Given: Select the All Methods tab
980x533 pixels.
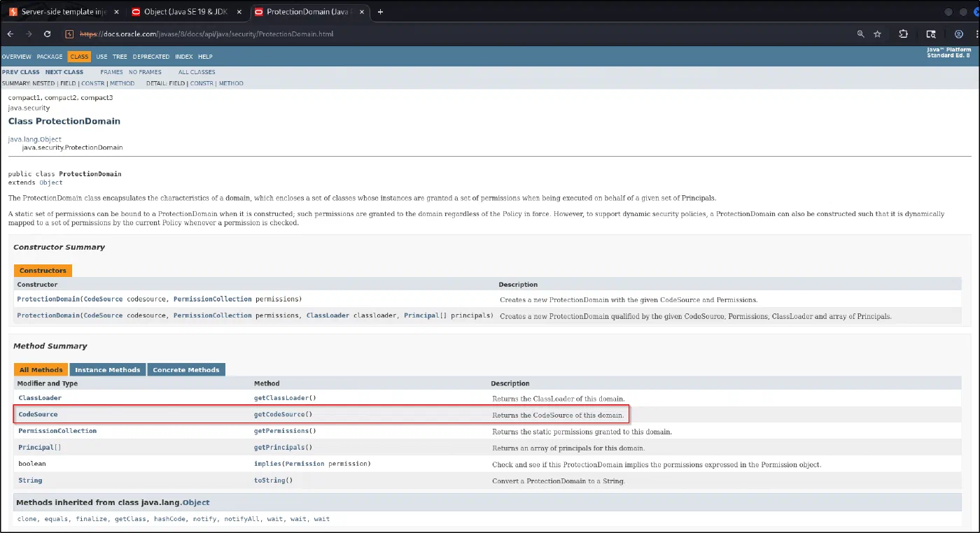Looking at the screenshot, I should pos(41,370).
